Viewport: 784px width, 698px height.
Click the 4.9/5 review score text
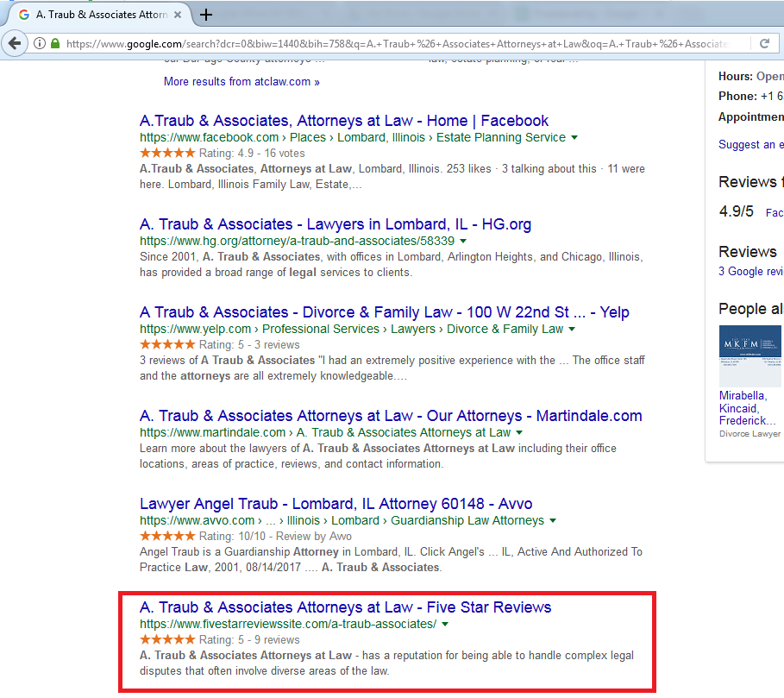point(736,211)
